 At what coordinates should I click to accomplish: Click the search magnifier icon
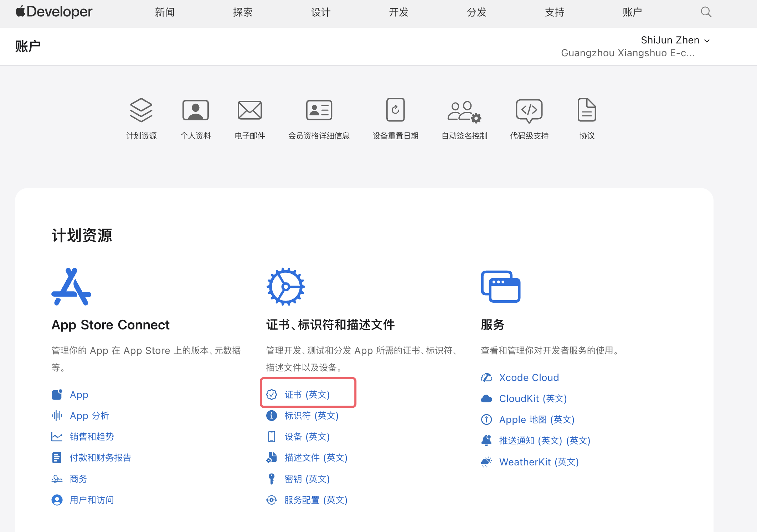click(x=706, y=12)
